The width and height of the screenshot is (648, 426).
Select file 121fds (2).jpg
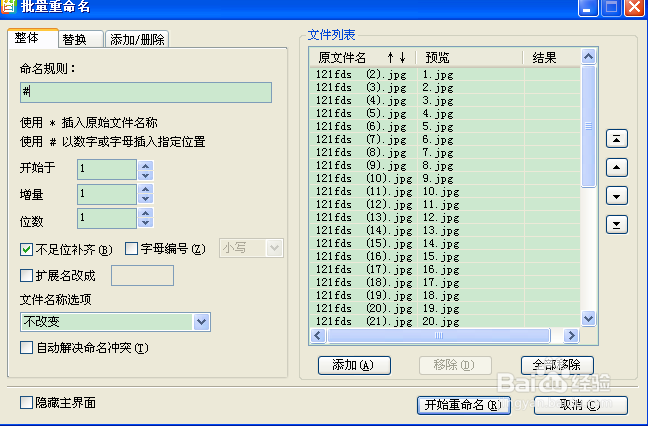(x=361, y=74)
